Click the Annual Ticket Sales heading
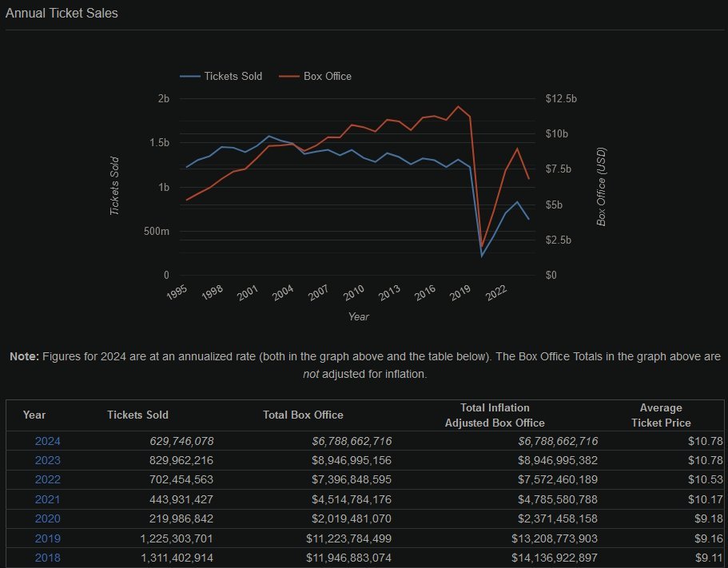Image resolution: width=728 pixels, height=568 pixels. tap(62, 14)
